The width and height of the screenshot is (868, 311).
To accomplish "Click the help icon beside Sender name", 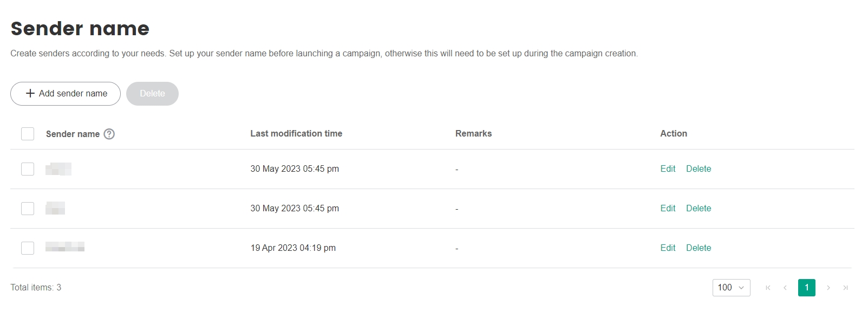I will (x=109, y=134).
